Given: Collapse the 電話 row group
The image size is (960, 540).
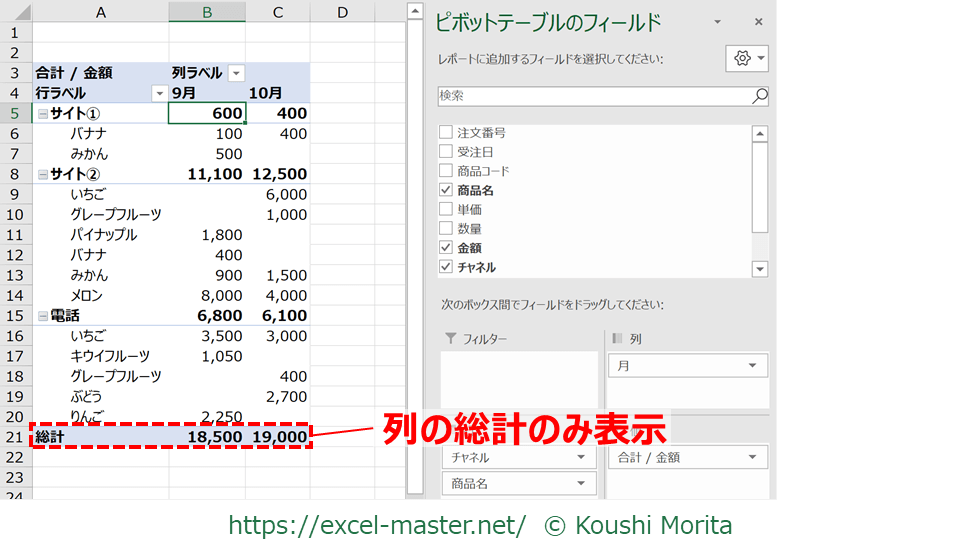Looking at the screenshot, I should 43,316.
